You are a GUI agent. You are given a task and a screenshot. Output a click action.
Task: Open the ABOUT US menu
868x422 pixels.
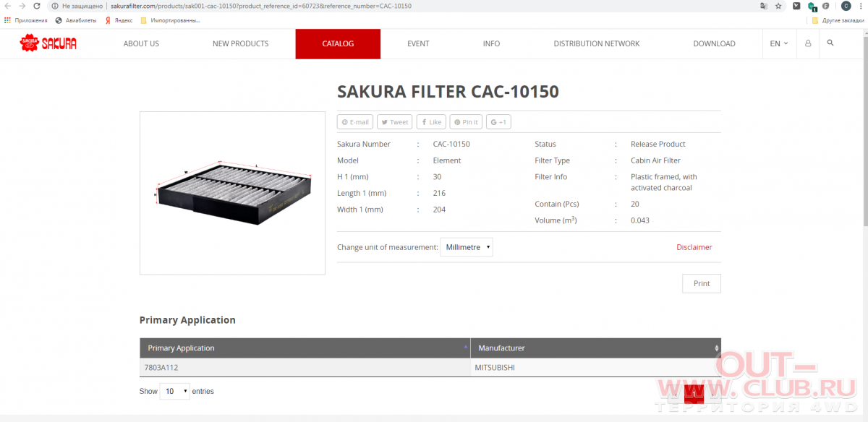click(141, 43)
